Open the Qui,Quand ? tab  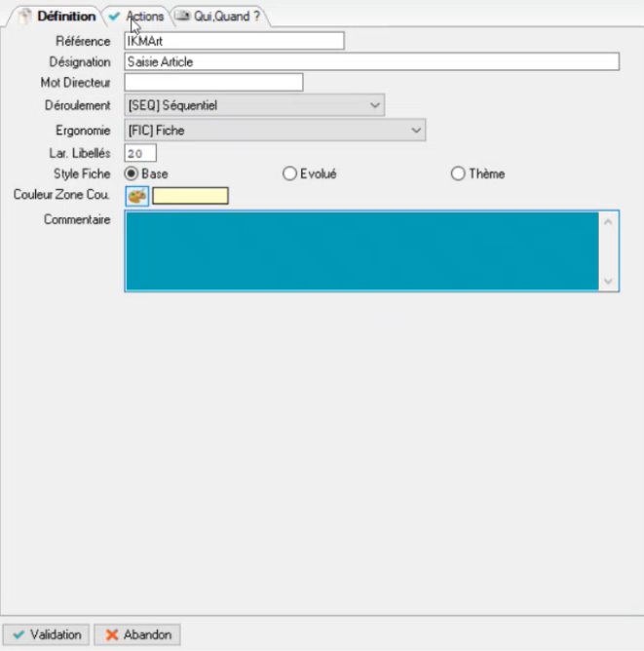click(226, 17)
